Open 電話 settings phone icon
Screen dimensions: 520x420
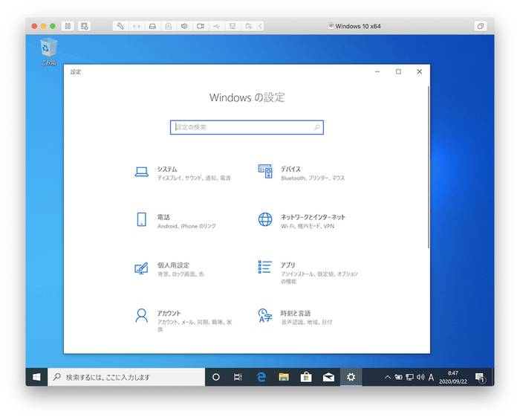(142, 219)
